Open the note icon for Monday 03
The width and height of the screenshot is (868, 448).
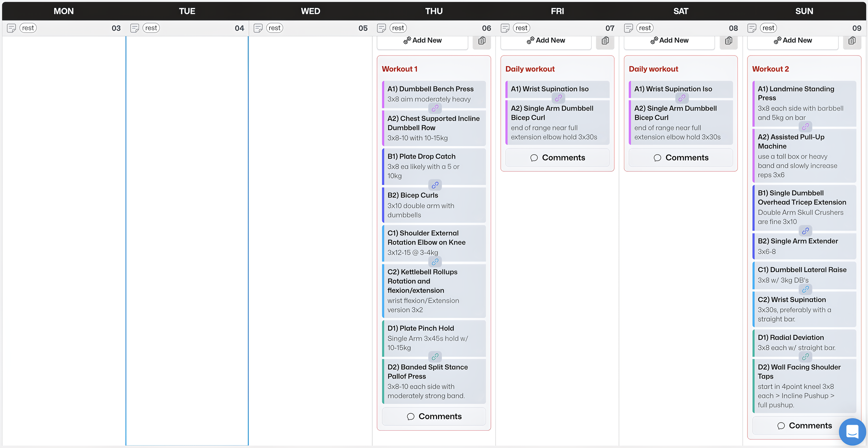tap(11, 28)
